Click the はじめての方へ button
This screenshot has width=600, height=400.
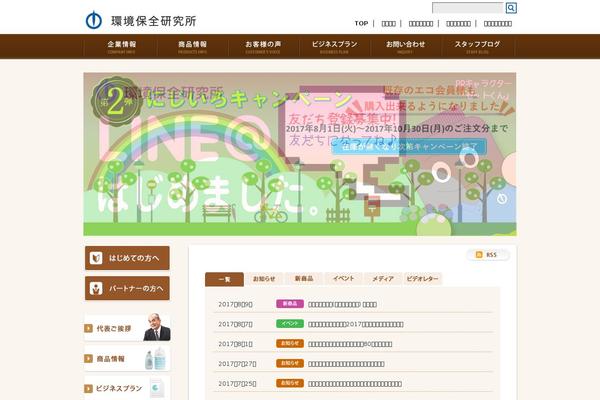point(127,258)
